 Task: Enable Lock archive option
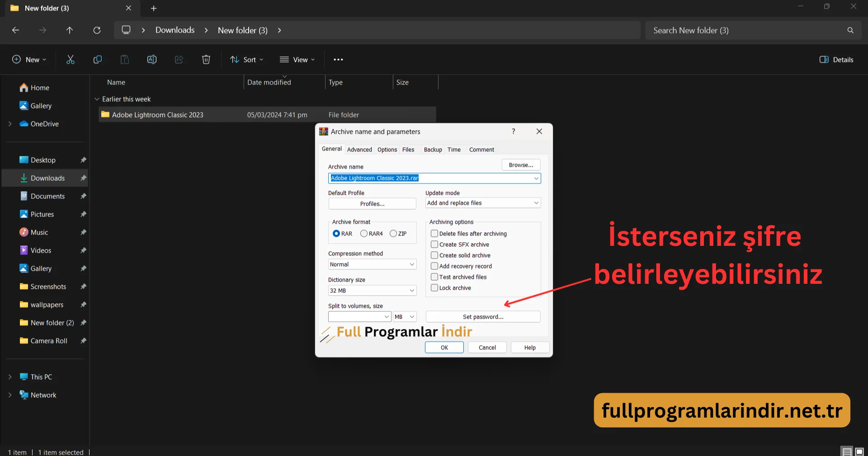pos(434,288)
